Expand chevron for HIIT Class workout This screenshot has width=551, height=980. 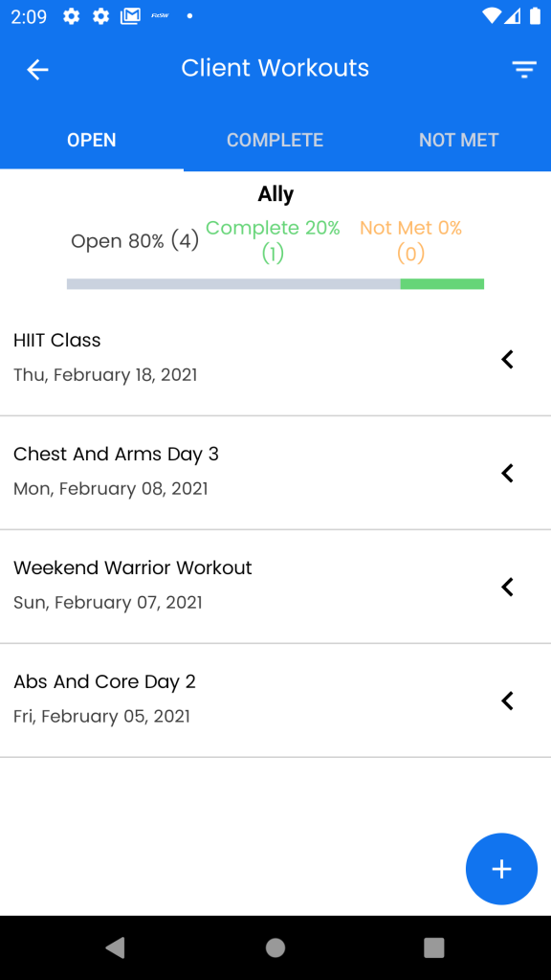[507, 360]
